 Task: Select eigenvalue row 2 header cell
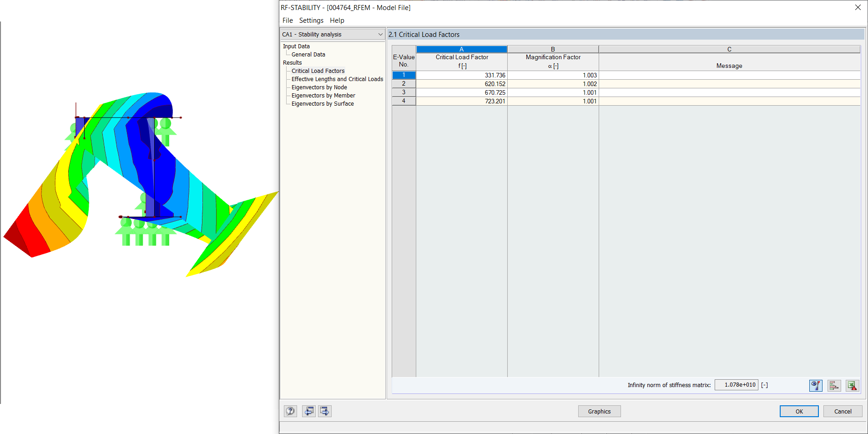point(404,83)
